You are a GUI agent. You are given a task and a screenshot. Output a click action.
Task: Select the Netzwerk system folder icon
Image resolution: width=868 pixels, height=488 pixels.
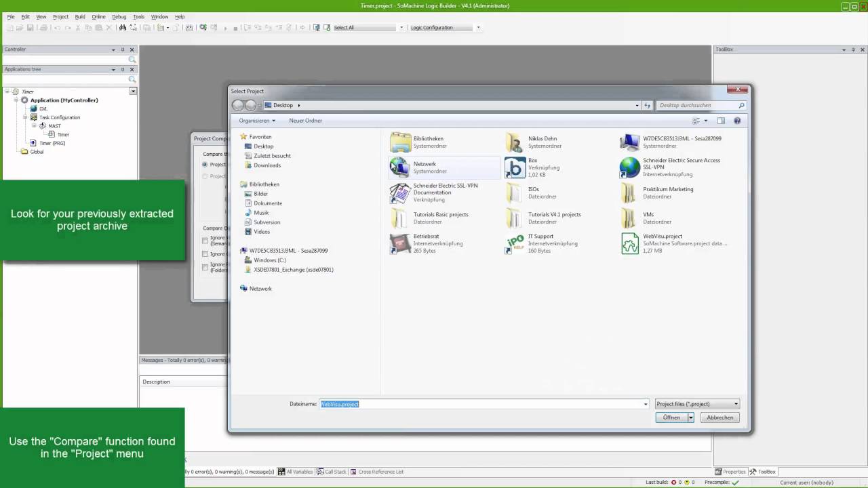pyautogui.click(x=400, y=167)
